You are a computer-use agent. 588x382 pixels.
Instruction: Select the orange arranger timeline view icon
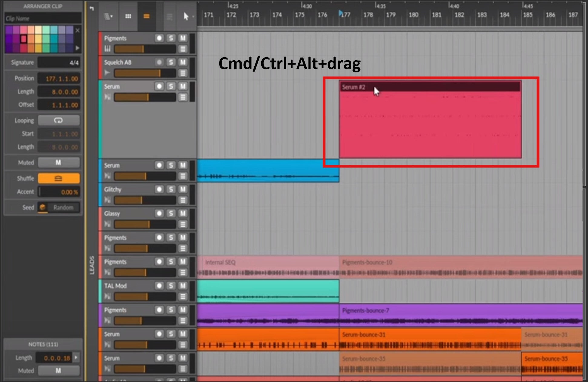click(x=146, y=16)
